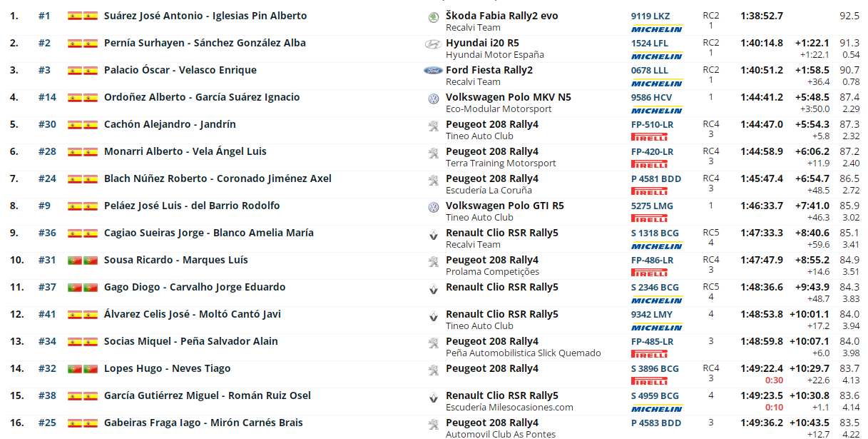Click the total time 1:44:58.9
Viewport: 868px width, 439px height.
click(x=762, y=151)
